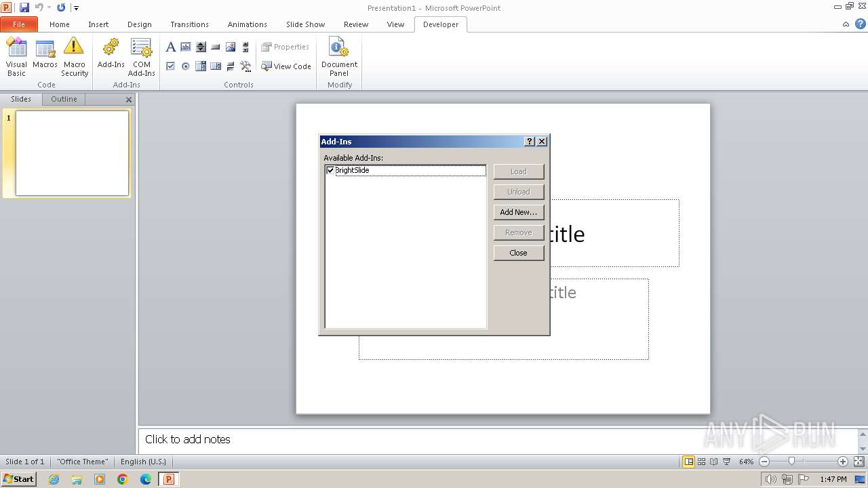Open the Slide Show ribbon tab

point(306,24)
